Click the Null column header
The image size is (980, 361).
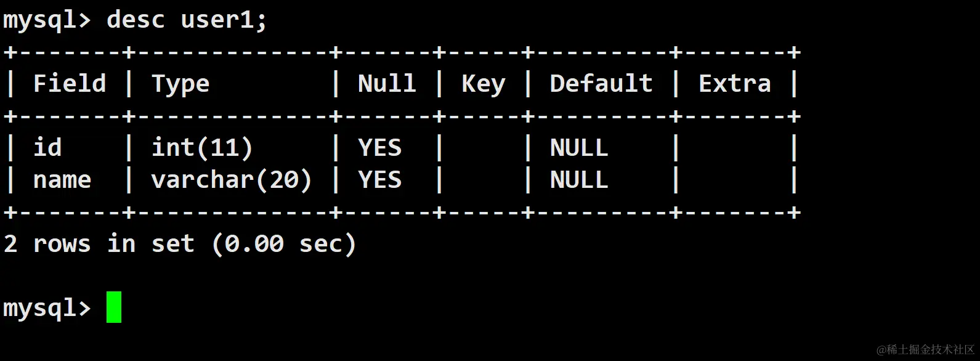pyautogui.click(x=387, y=84)
